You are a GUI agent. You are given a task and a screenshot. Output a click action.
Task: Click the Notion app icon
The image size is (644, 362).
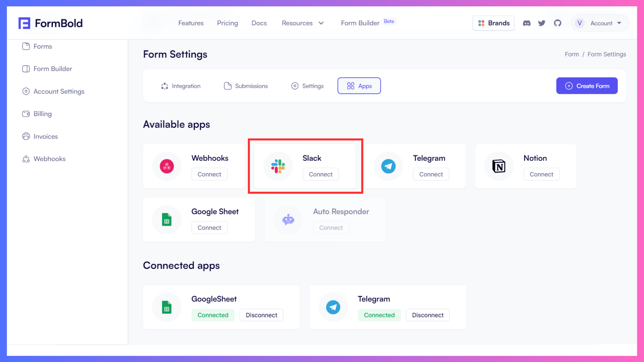pos(498,166)
